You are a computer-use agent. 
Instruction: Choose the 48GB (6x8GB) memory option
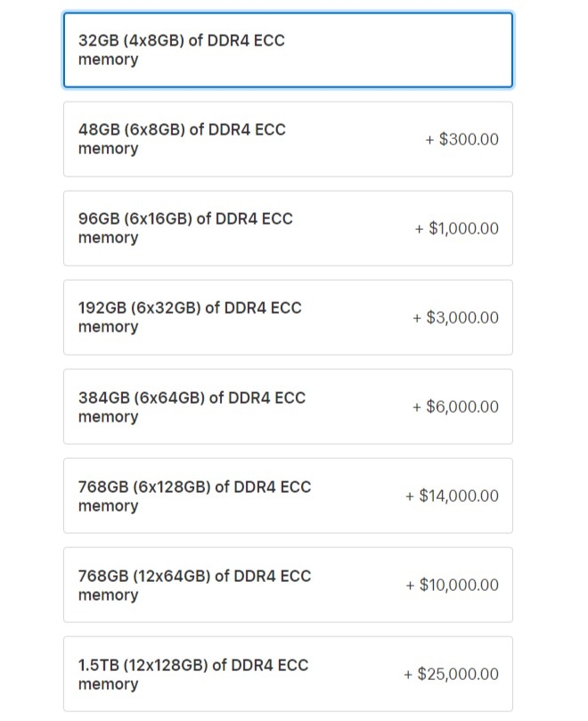288,139
